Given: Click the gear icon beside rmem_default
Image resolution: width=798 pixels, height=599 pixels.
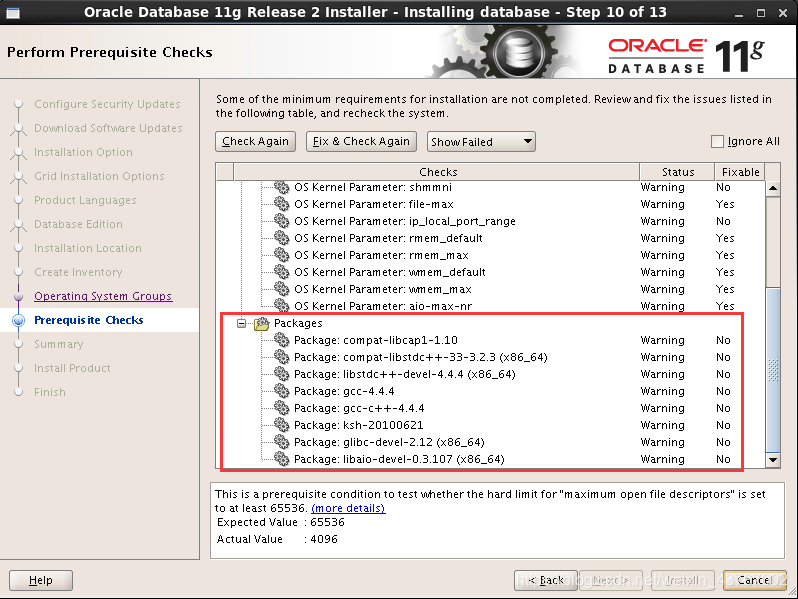Looking at the screenshot, I should click(281, 238).
